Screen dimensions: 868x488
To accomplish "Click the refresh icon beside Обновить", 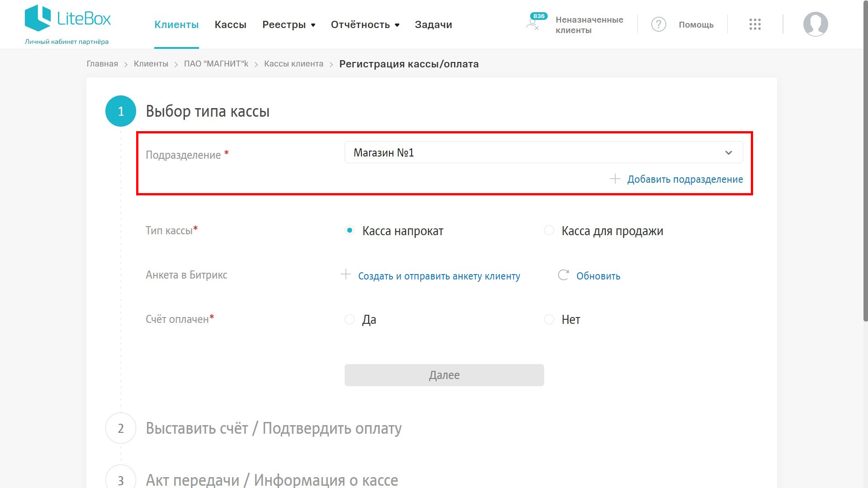I will click(563, 275).
